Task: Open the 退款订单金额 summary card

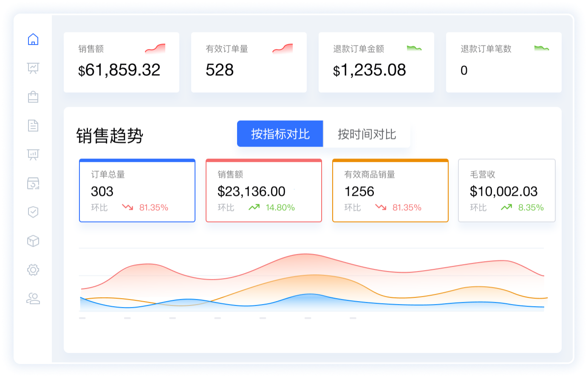Action: 376,62
